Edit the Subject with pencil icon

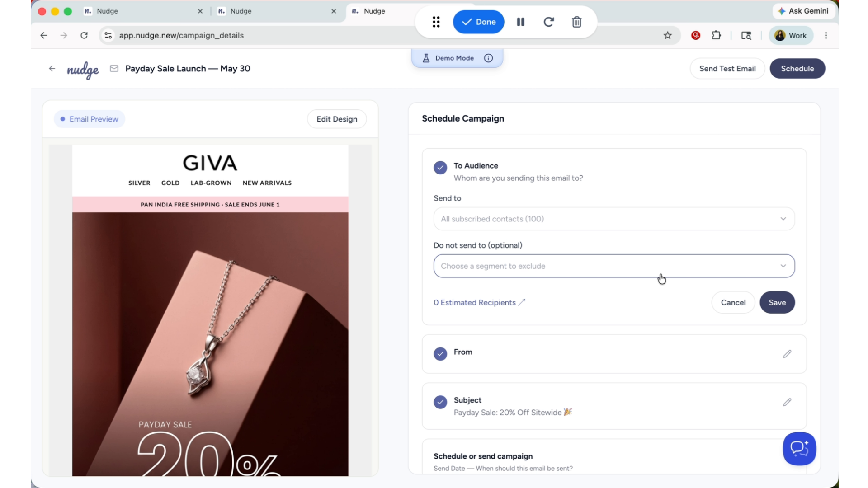[x=787, y=402]
